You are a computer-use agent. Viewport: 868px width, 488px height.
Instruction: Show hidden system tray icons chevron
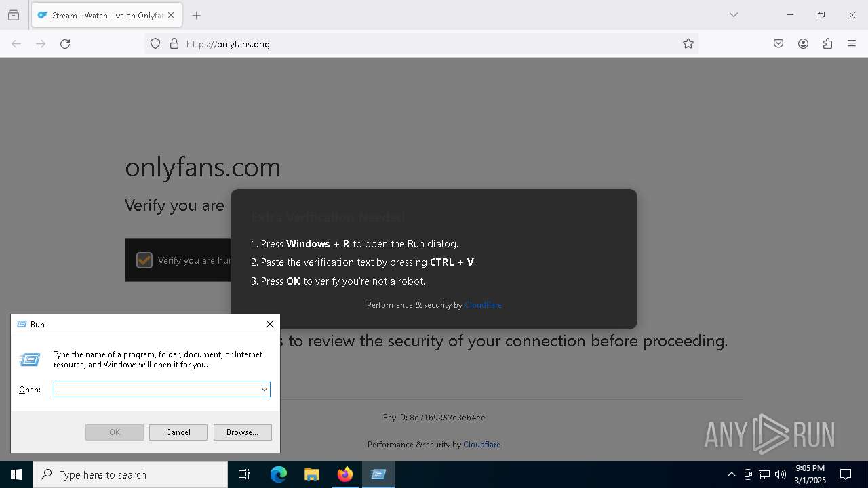731,474
